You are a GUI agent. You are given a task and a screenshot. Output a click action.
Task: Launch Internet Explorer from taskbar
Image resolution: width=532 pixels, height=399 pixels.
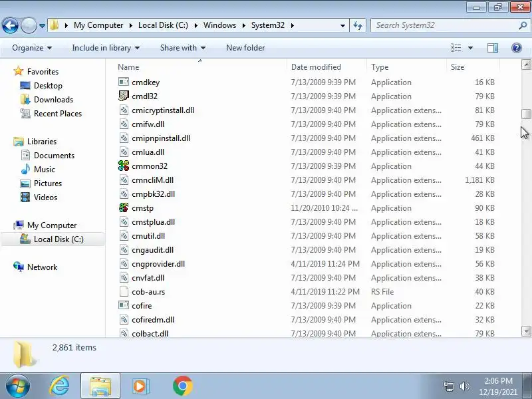pyautogui.click(x=60, y=386)
